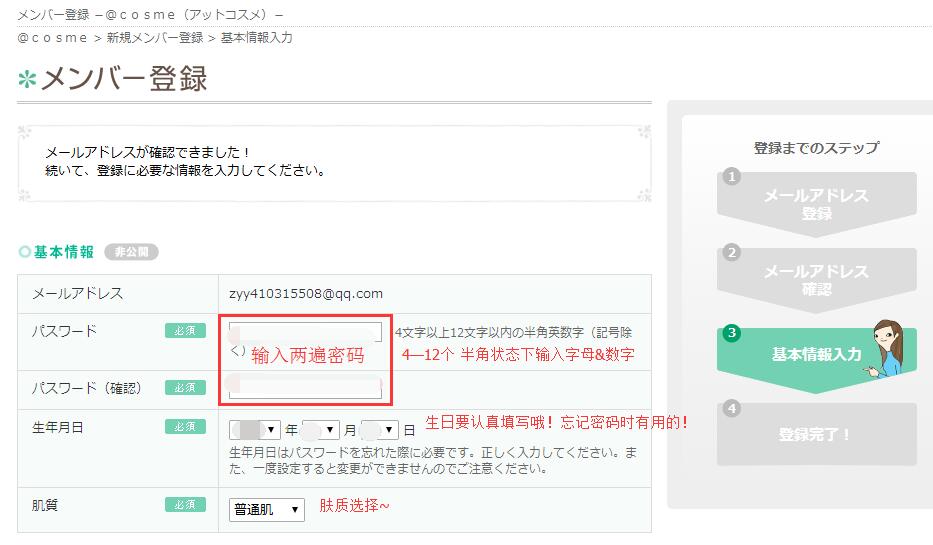Select step 2 メールアドレス確認 box
The width and height of the screenshot is (933, 545).
816,280
